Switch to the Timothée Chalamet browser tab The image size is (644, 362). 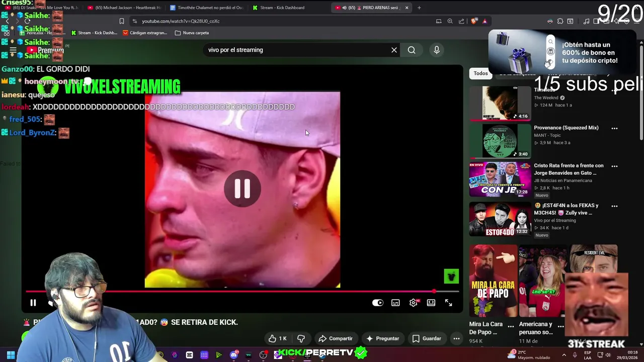(206, 8)
